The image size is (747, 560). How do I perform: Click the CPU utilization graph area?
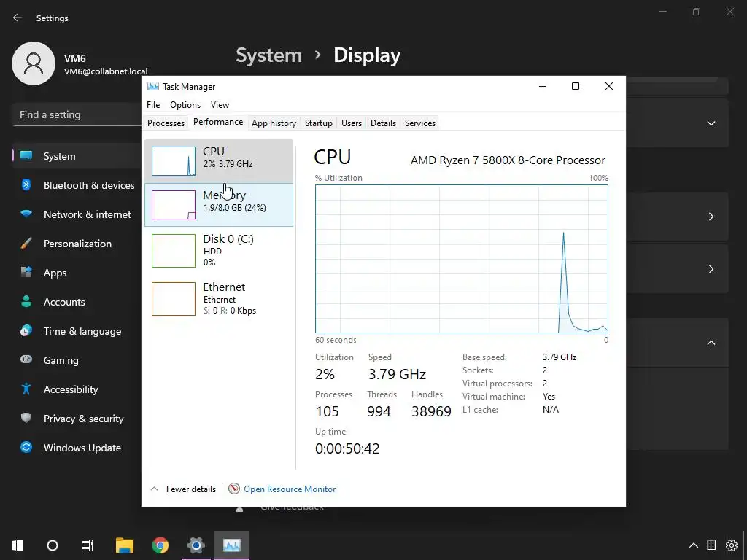462,259
